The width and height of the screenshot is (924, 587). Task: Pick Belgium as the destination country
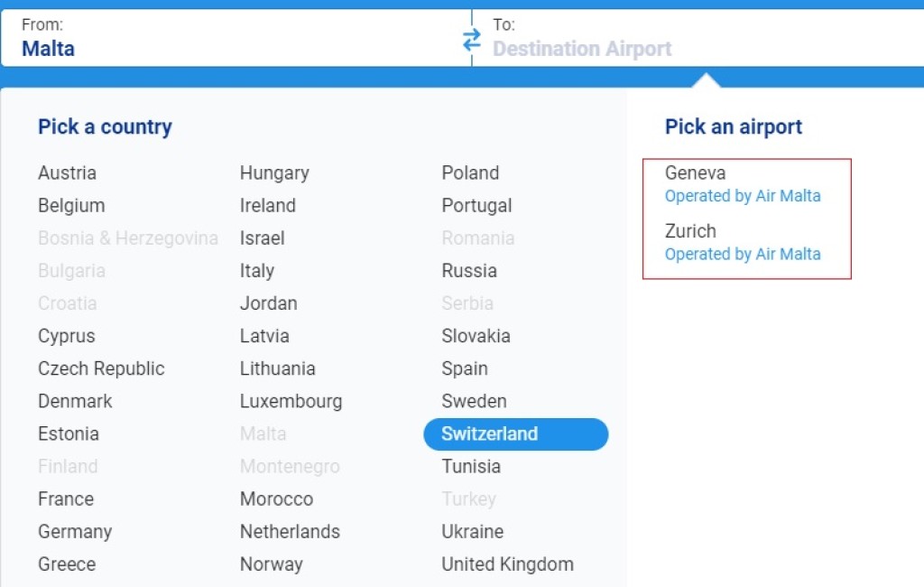[71, 206]
